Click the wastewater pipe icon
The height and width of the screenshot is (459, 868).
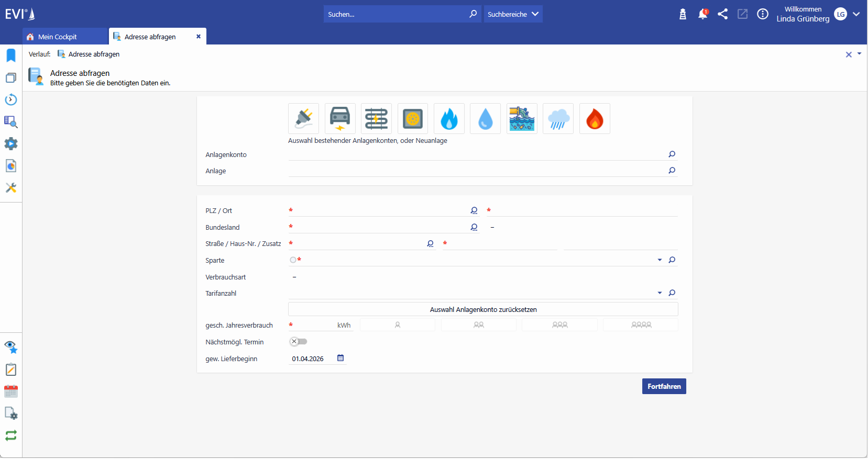pos(522,119)
